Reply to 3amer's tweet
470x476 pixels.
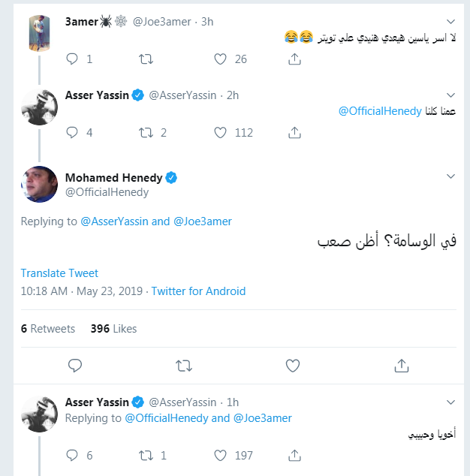pyautogui.click(x=73, y=59)
